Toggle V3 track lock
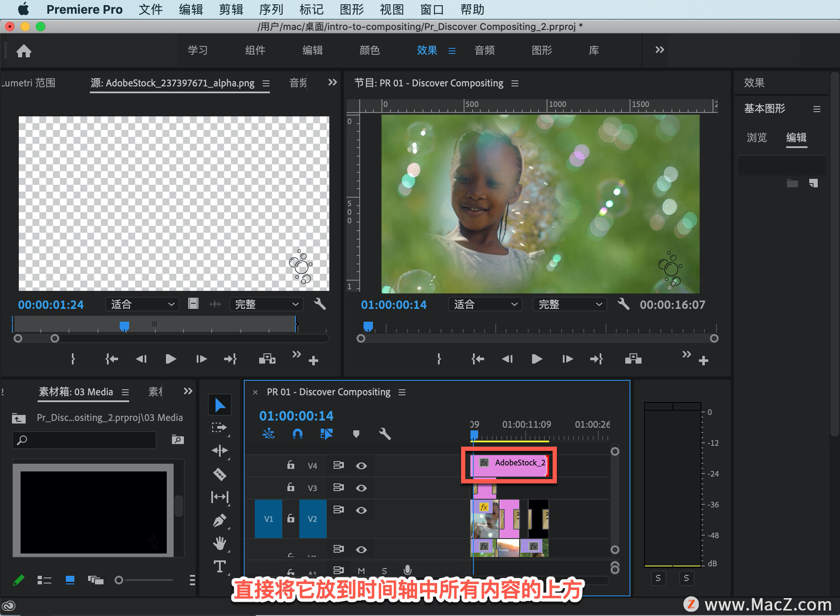 (x=290, y=487)
